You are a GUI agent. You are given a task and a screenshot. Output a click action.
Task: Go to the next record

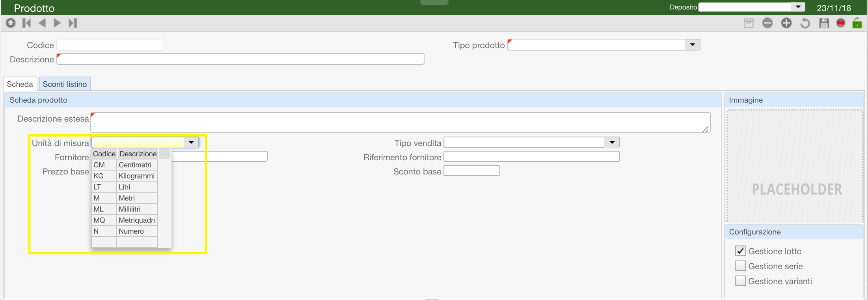coord(57,23)
